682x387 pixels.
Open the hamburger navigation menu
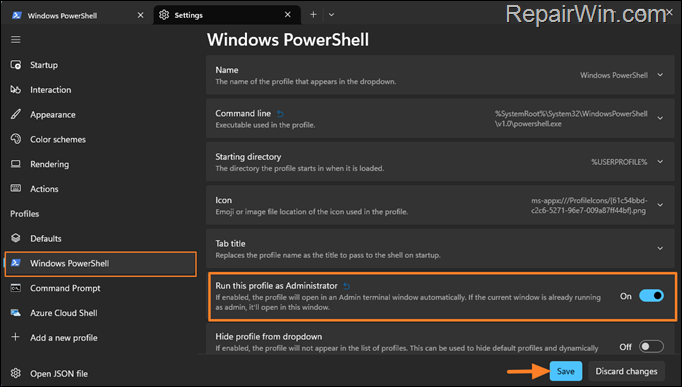[16, 40]
